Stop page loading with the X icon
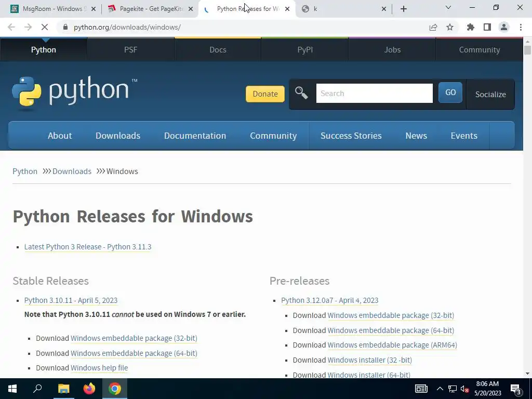Image resolution: width=532 pixels, height=399 pixels. [45, 27]
